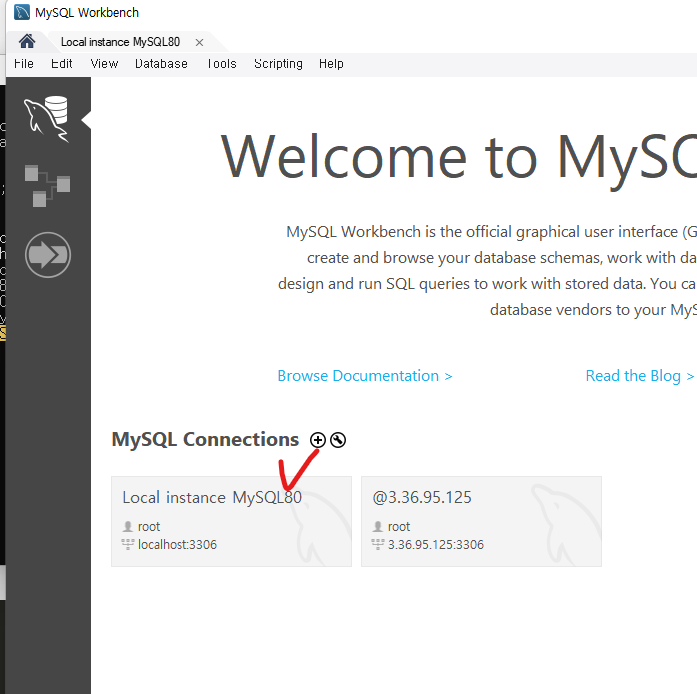Open the Scripting menu
Screen dimensions: 697x694
pyautogui.click(x=278, y=64)
